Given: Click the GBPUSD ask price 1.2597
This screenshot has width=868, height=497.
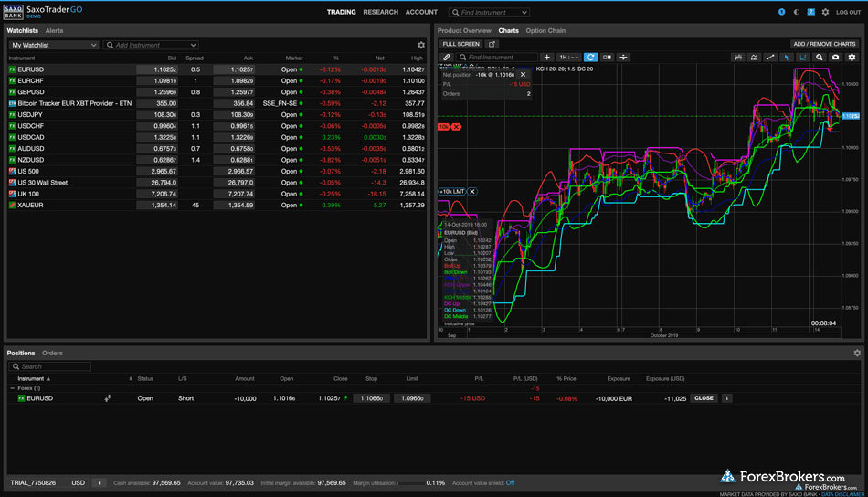Looking at the screenshot, I should pos(234,92).
